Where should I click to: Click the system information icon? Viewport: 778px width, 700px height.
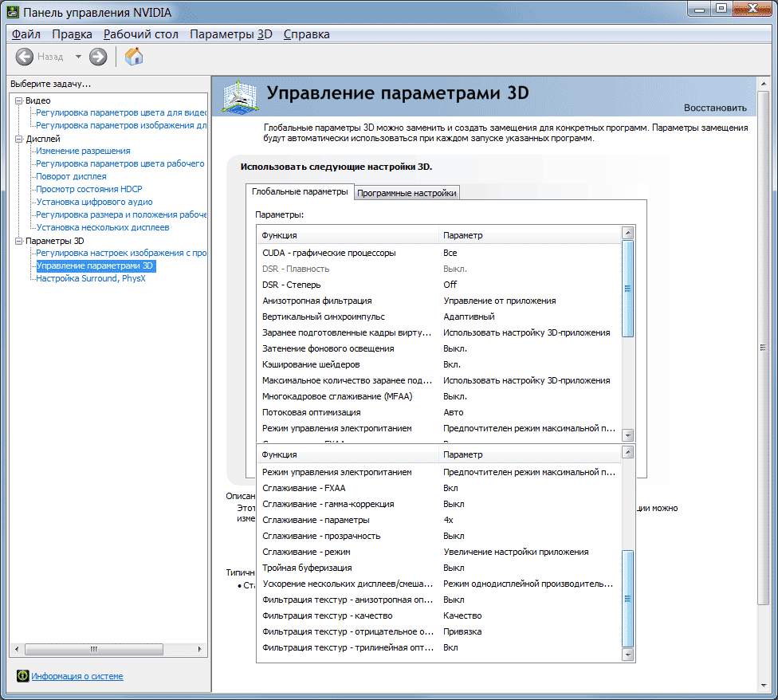pos(22,676)
